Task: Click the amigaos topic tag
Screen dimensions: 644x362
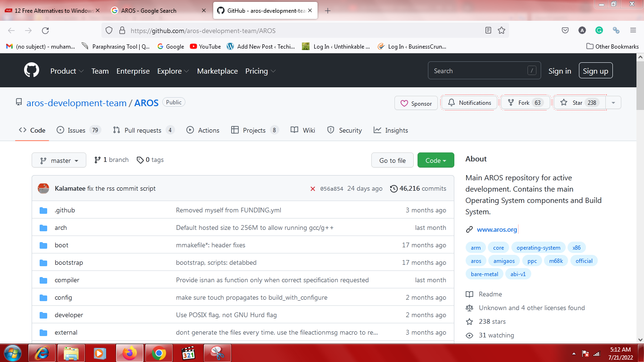Action: 504,261
